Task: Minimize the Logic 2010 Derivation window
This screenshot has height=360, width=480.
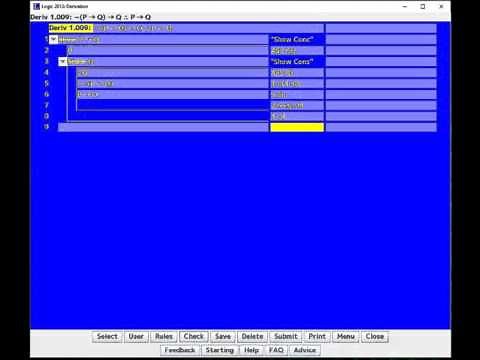Action: tap(405, 6)
